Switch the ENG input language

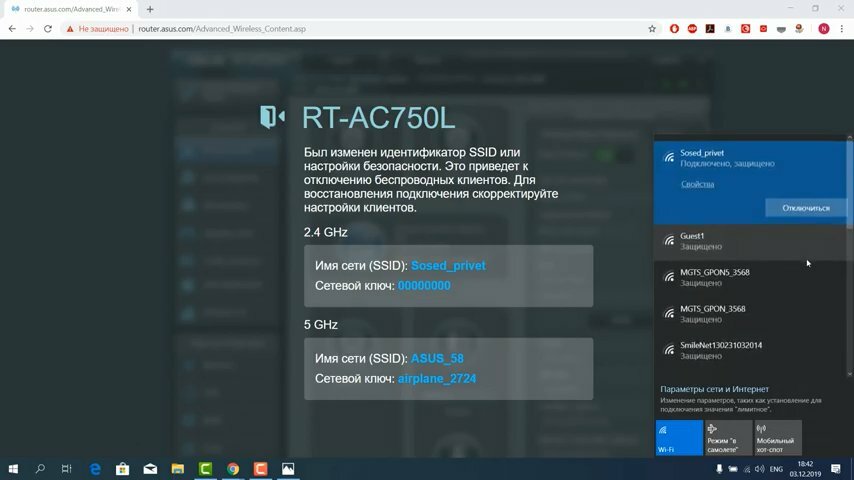tap(776, 469)
